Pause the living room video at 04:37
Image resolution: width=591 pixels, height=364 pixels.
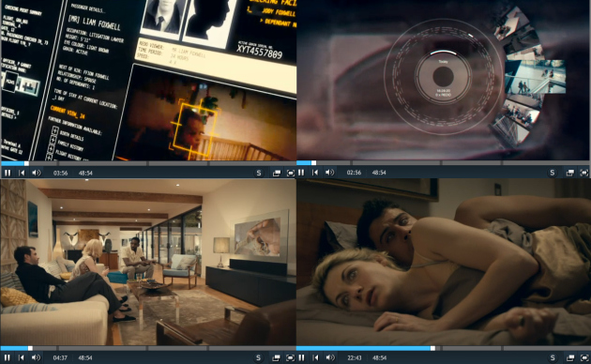(x=8, y=357)
